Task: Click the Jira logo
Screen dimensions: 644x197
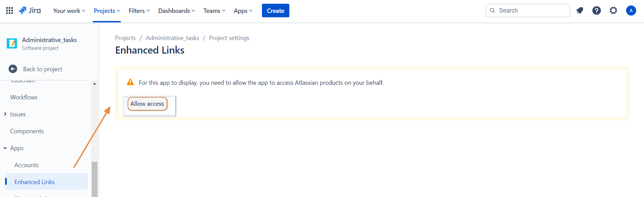Action: (x=30, y=11)
